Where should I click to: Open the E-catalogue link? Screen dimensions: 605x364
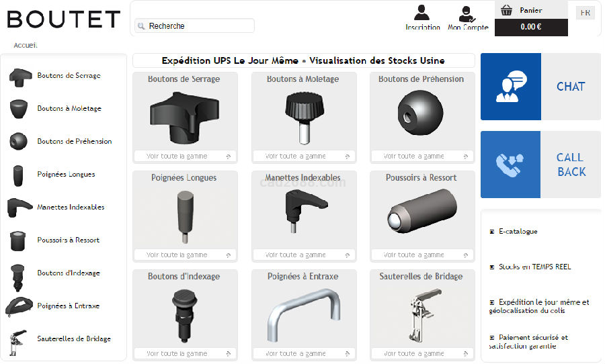pyautogui.click(x=518, y=231)
